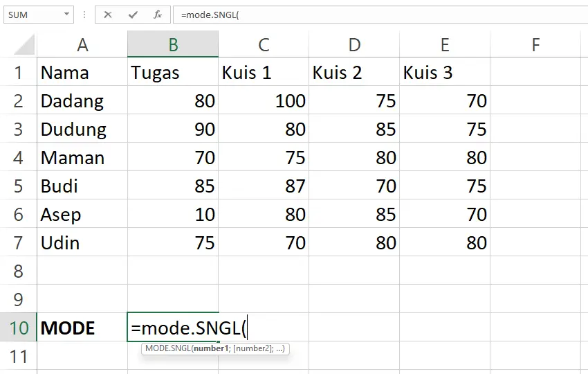Select Budi's Kuis 1 cell 87
The image size is (588, 374).
[264, 186]
